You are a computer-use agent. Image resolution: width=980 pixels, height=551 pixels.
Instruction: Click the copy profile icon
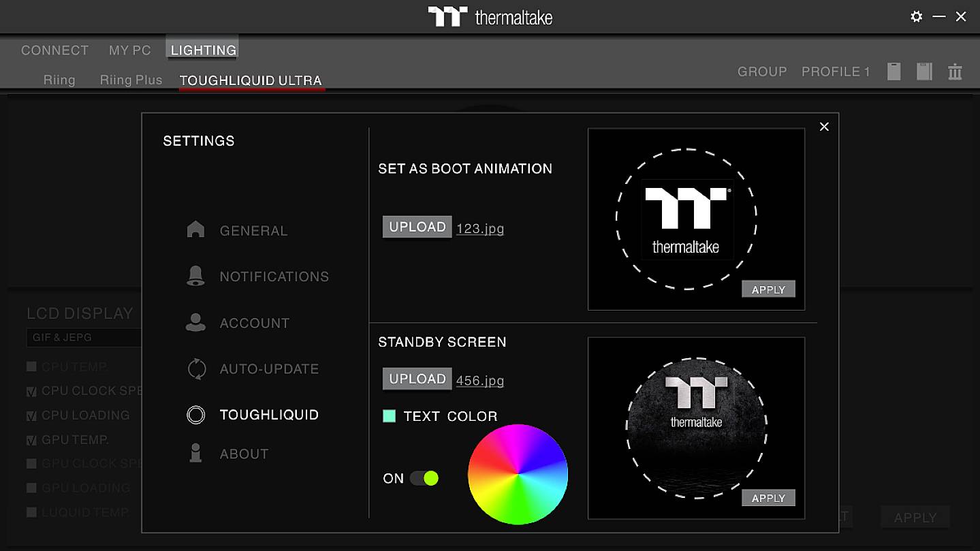[893, 71]
